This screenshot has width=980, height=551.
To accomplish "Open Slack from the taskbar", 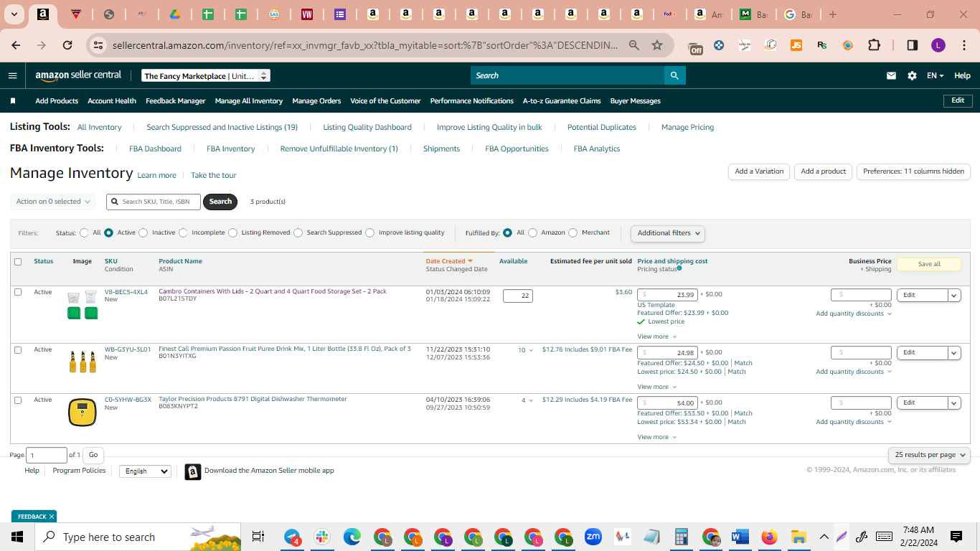I will tap(322, 537).
